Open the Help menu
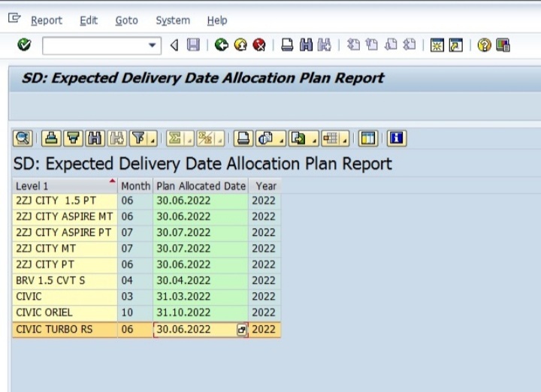 217,20
